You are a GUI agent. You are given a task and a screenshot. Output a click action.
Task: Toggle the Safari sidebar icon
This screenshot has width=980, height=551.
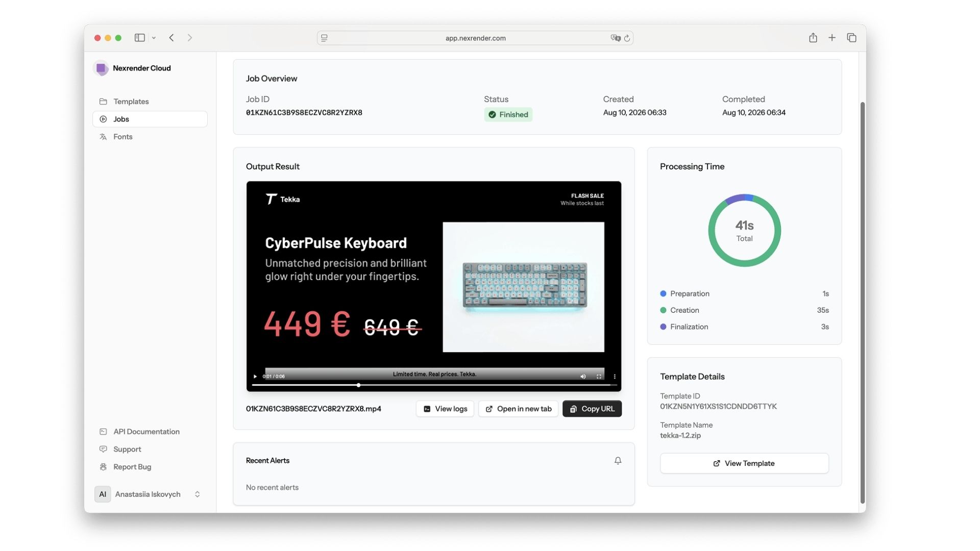coord(139,38)
